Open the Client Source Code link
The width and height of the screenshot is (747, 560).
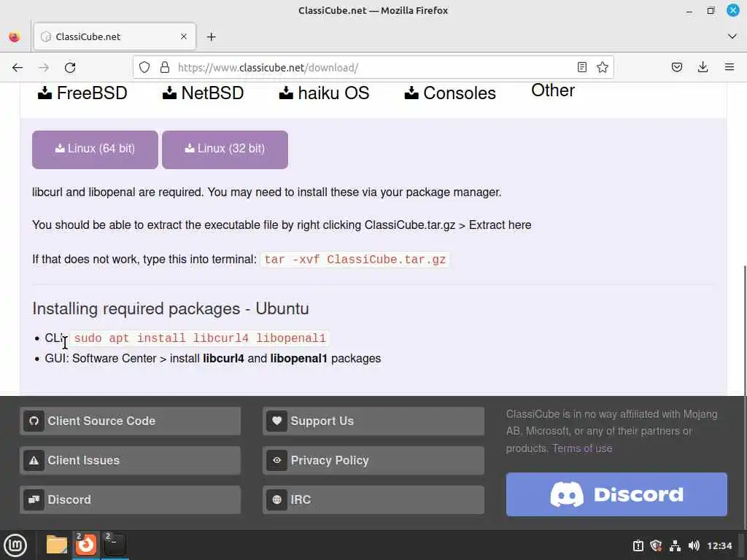point(130,421)
